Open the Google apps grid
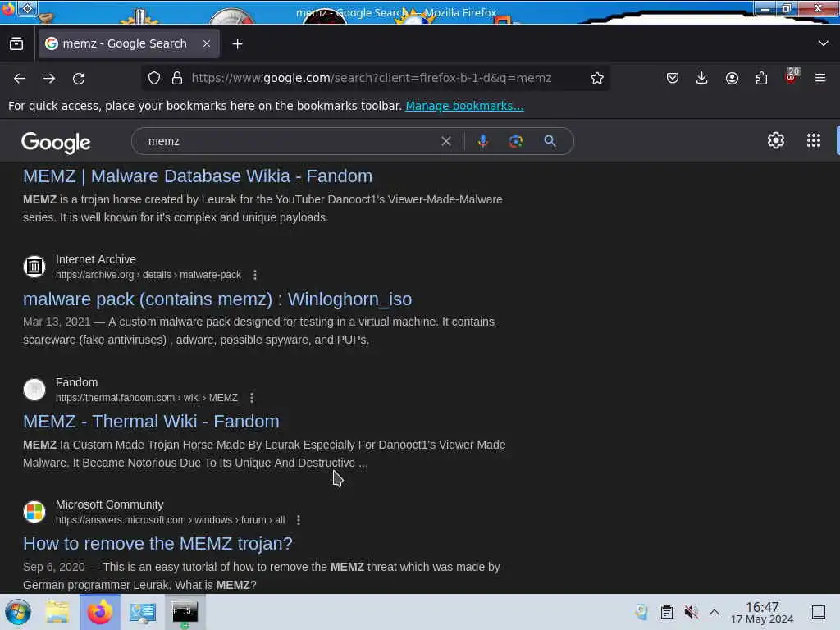Viewport: 840px width, 630px height. pyautogui.click(x=814, y=140)
